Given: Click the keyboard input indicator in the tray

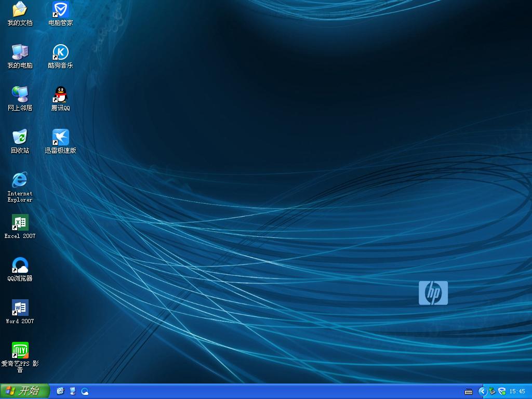Looking at the screenshot, I should pyautogui.click(x=469, y=391).
